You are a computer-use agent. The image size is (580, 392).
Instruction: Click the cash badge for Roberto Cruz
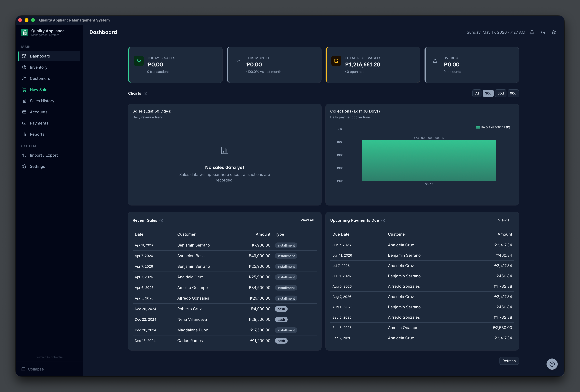point(281,309)
